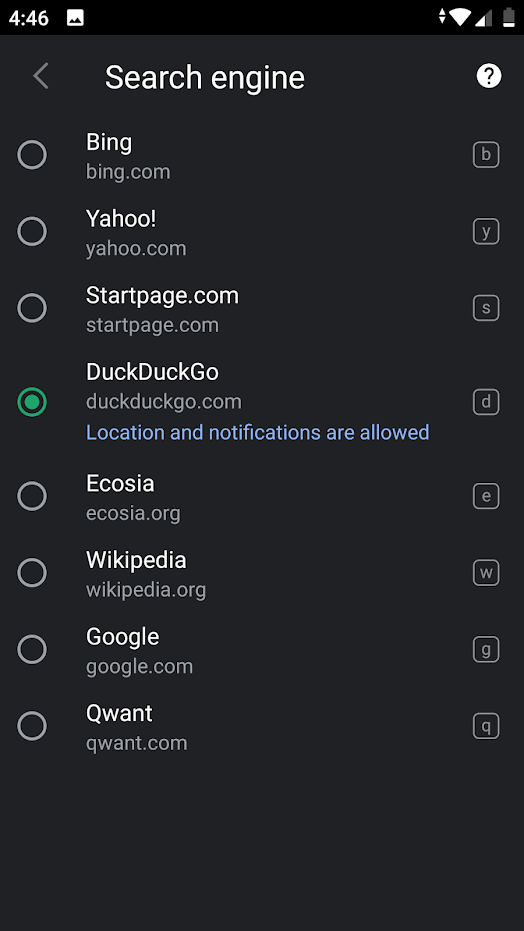
Task: Tap the Yahoo 'y' shortcut badge
Action: pos(486,232)
